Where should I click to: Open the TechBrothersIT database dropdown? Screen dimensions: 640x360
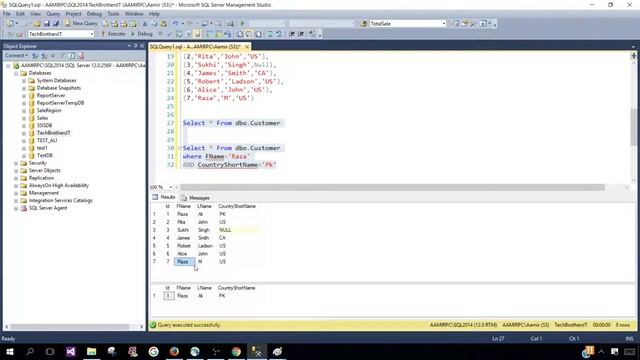(92, 34)
